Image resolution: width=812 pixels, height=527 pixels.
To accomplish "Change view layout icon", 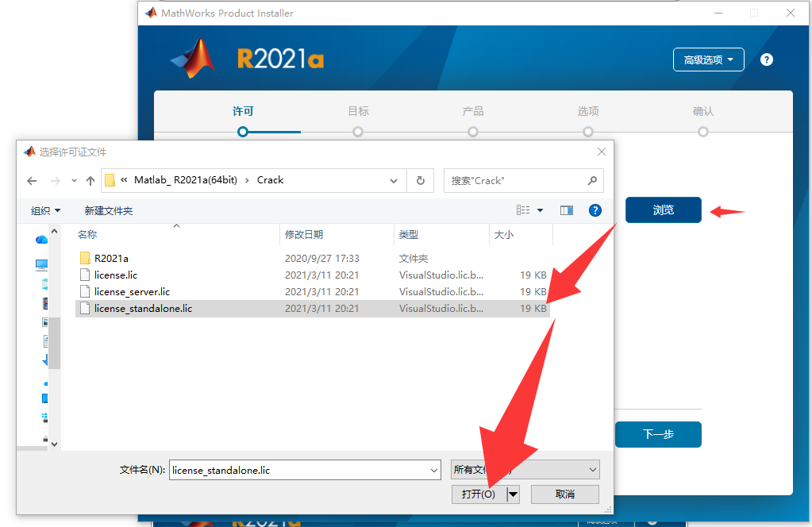I will (x=523, y=210).
